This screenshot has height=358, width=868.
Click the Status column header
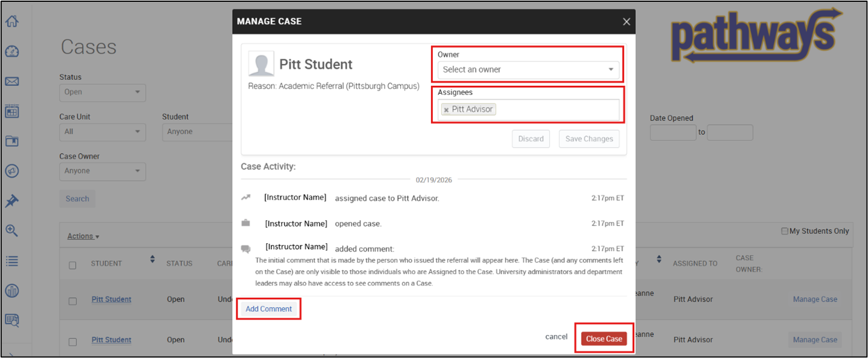(180, 264)
